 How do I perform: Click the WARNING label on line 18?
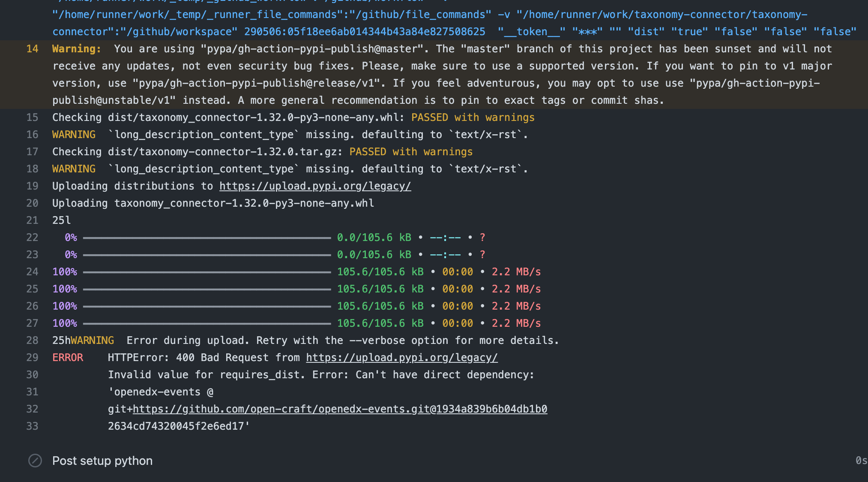[74, 169]
